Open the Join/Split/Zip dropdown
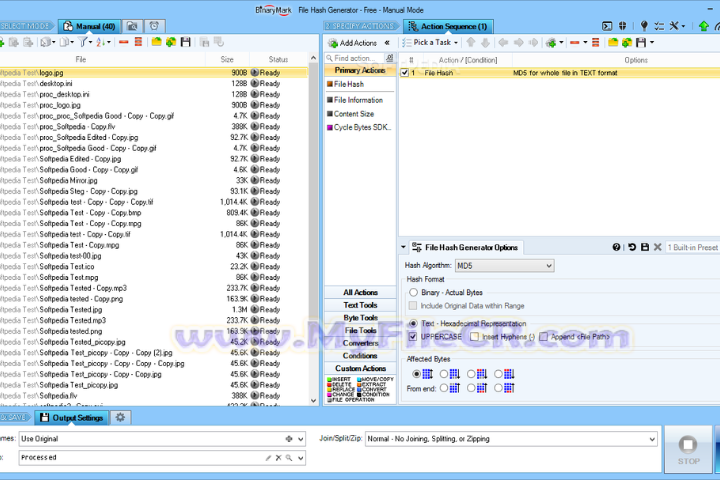720x480 pixels. click(512, 439)
